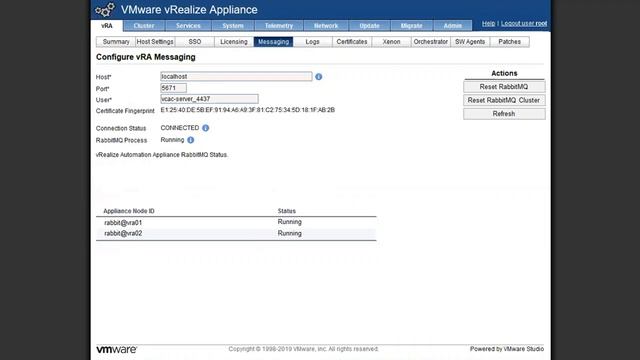Click the vmware logo in footer
This screenshot has width=640, height=360.
pos(116,349)
